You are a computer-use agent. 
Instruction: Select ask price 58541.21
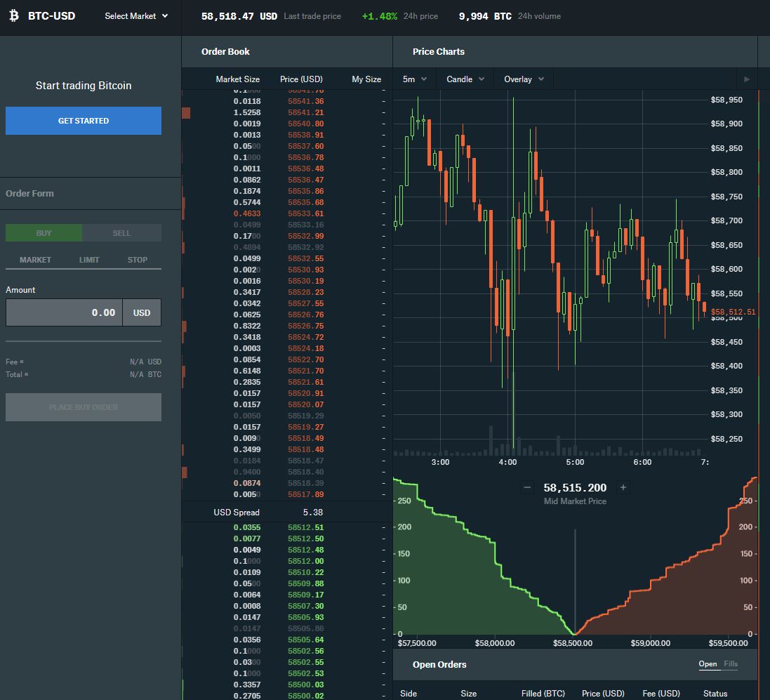click(305, 112)
